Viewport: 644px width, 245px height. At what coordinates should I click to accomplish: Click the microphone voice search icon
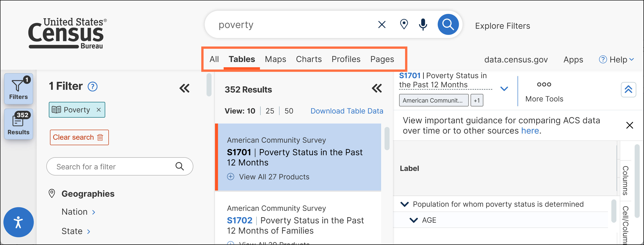423,24
